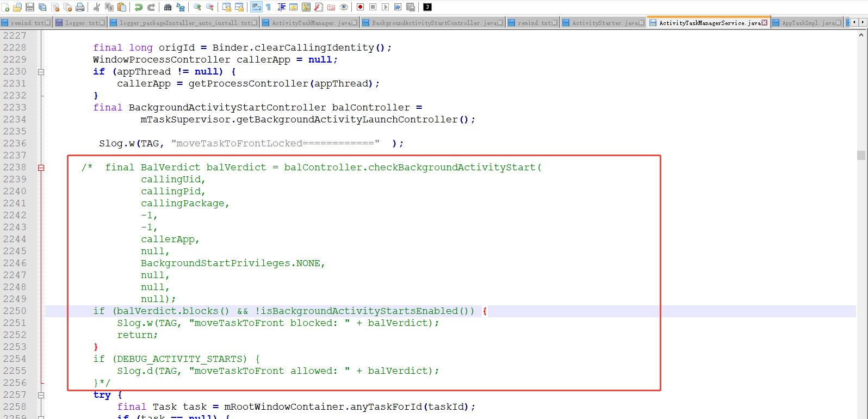The height and width of the screenshot is (419, 868).
Task: Toggle Show all characters pilcrow icon
Action: (x=268, y=7)
